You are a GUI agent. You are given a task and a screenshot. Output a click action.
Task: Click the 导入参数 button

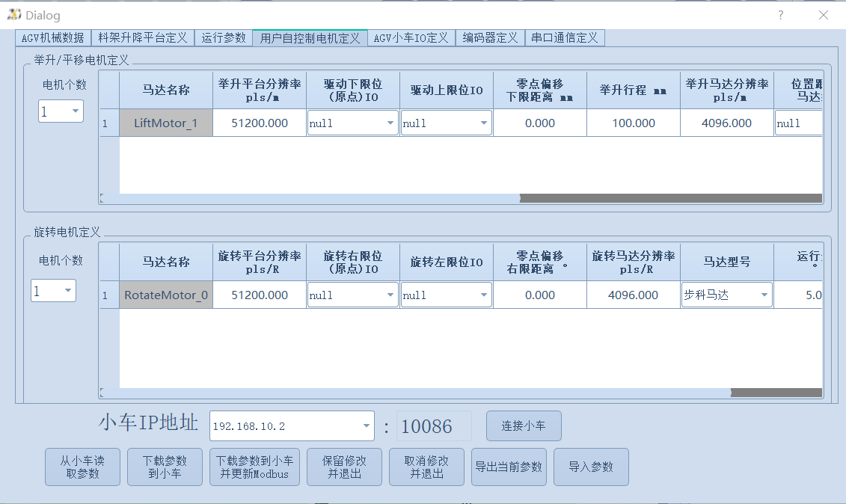tap(591, 467)
